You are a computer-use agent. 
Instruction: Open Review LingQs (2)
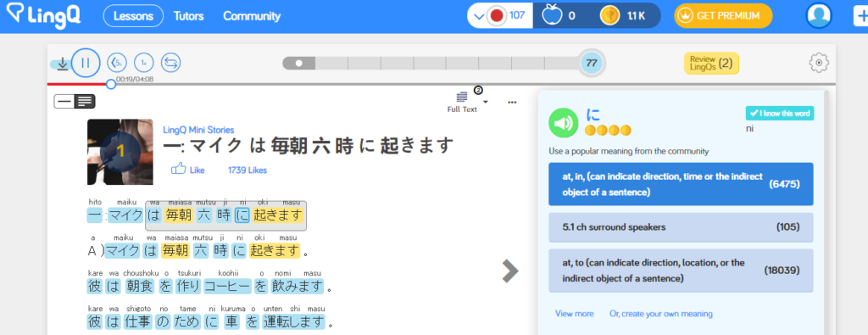[711, 63]
